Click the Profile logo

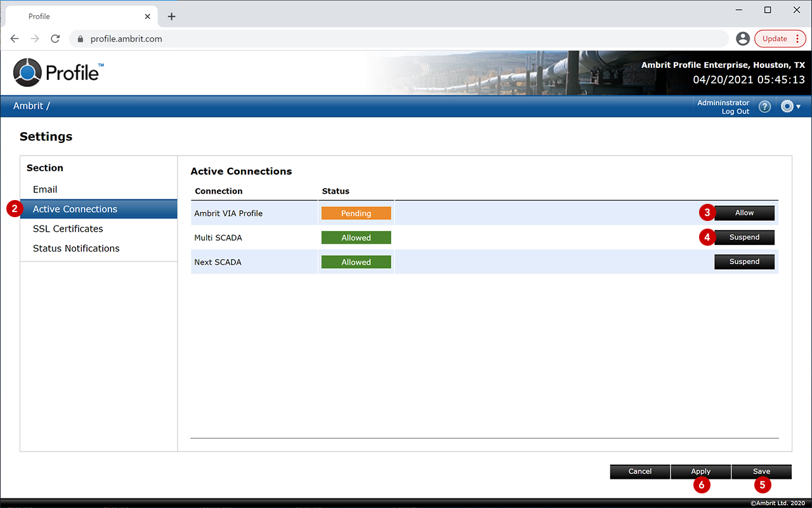[x=58, y=72]
